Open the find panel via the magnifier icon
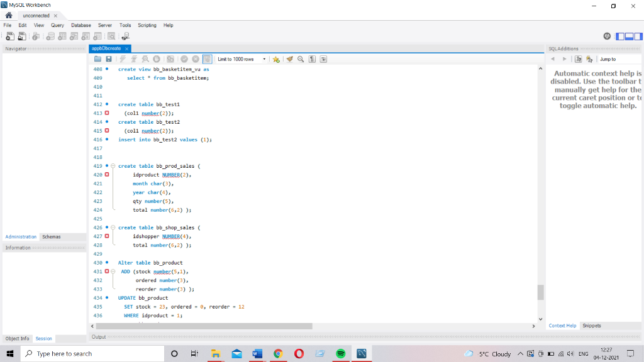The image size is (644, 362). point(301,58)
